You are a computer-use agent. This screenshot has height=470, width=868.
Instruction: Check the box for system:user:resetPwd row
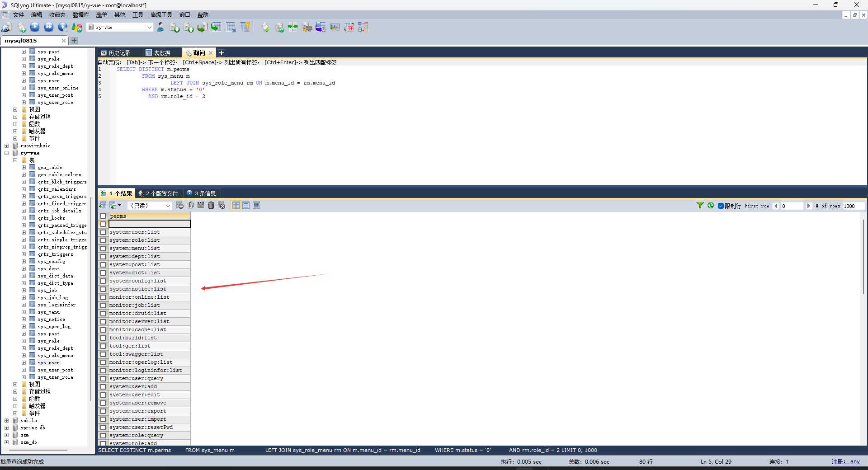[x=103, y=428]
